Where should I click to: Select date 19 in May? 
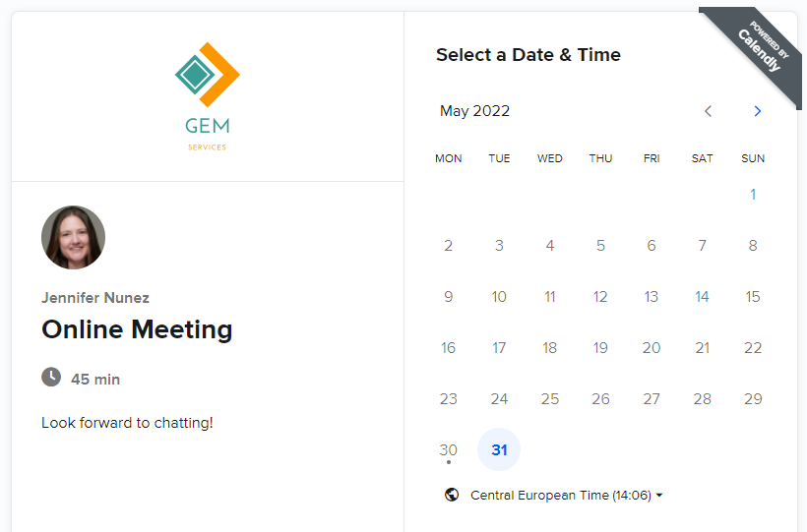coord(600,347)
